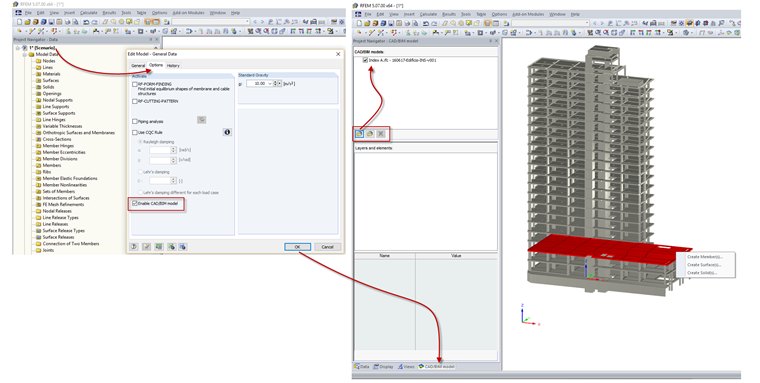Select Lehr's damping different per load case
This screenshot has width=760, height=383.
(x=141, y=192)
